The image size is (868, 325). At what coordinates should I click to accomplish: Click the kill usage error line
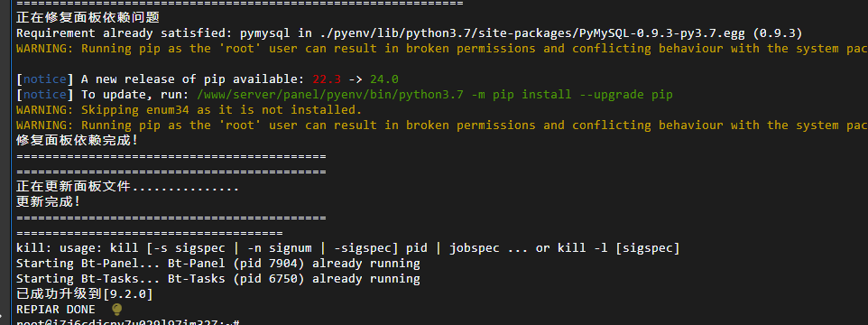[347, 247]
